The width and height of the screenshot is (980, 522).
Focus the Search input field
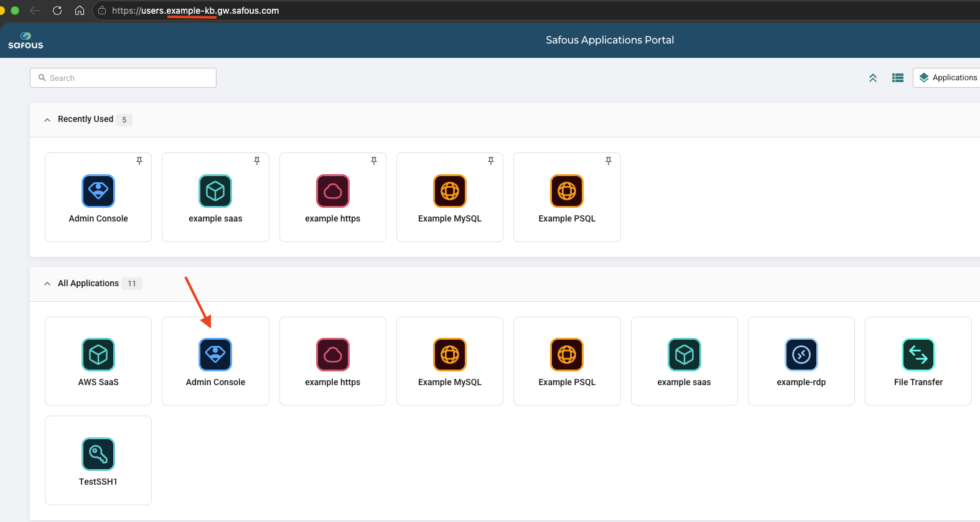(x=123, y=78)
